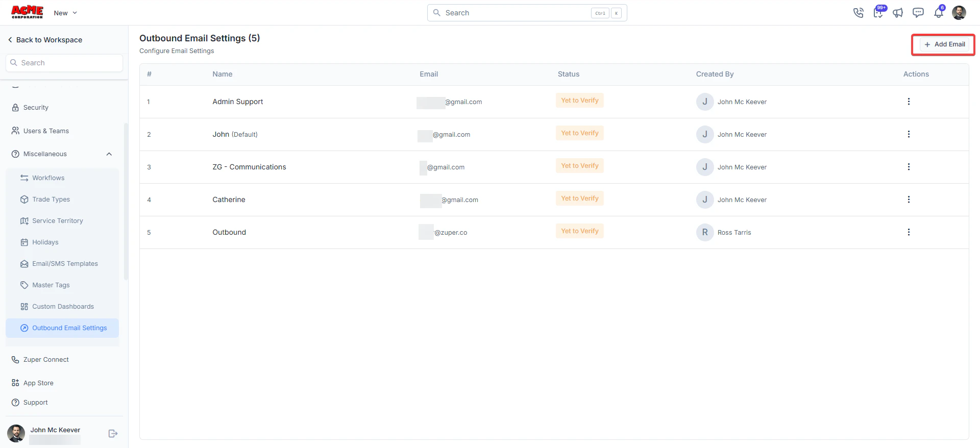Click the ACME Corporation logo
980x448 pixels.
[x=27, y=12]
